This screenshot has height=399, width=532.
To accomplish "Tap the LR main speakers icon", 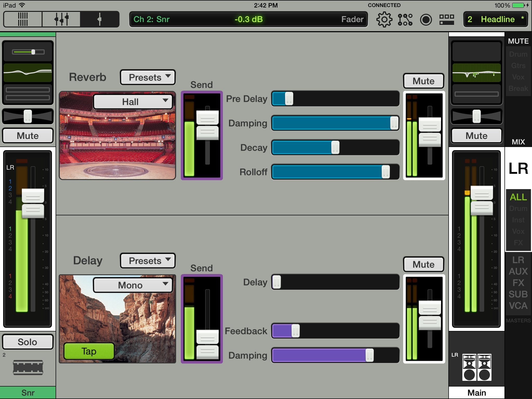I will pyautogui.click(x=477, y=367).
